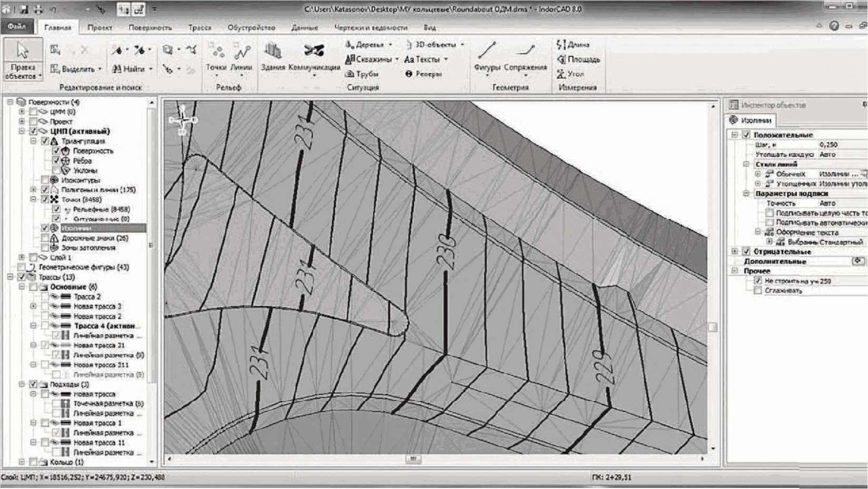Viewport: 868px width, 489px height.
Task: Open the Чертежи и ведомости tab
Action: (x=370, y=27)
